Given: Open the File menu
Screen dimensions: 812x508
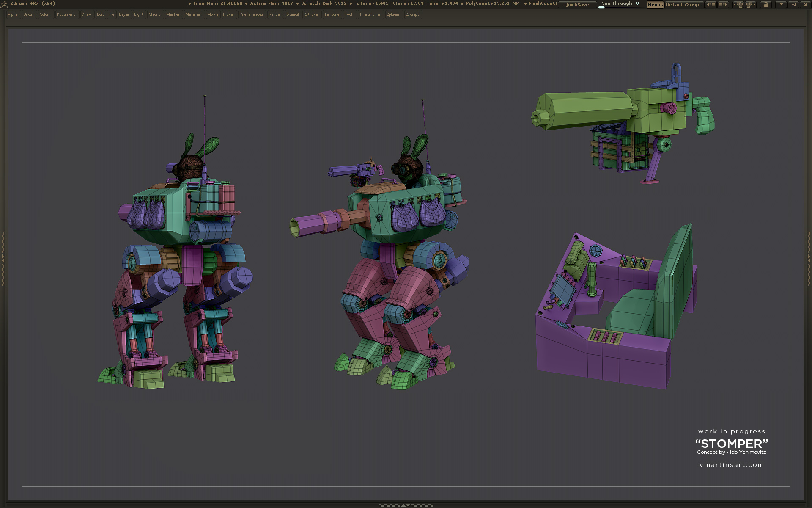Looking at the screenshot, I should pos(111,14).
